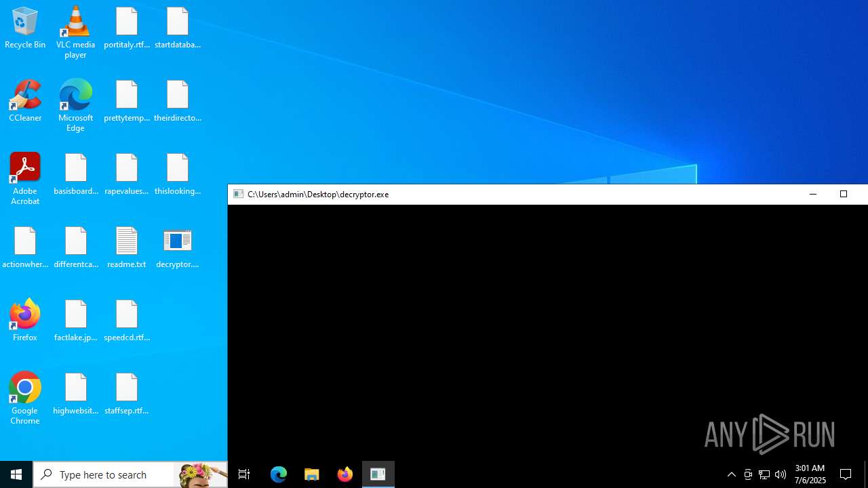This screenshot has height=488, width=868.
Task: Open the volume control tray icon
Action: coord(781,474)
